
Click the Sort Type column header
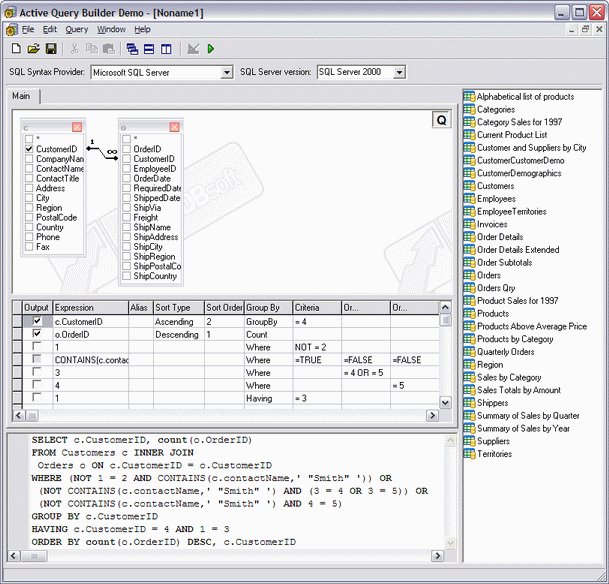coord(179,308)
